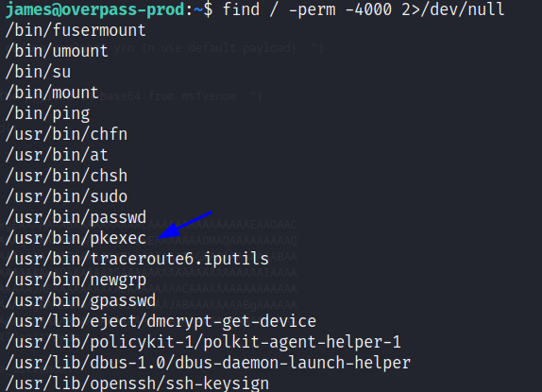Screen dimensions: 542x392
Task: Click the /bin/ping entry
Action: [48, 113]
